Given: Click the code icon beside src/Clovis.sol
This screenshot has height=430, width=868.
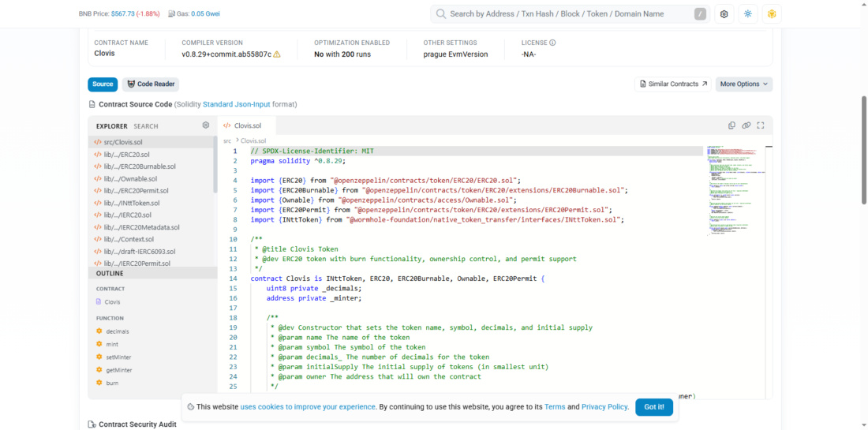Looking at the screenshot, I should (x=97, y=142).
